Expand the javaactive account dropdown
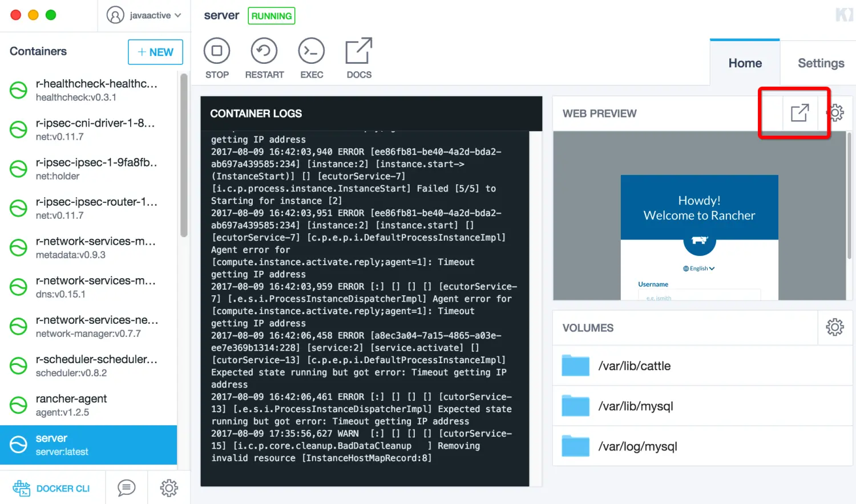856x504 pixels. click(x=155, y=15)
